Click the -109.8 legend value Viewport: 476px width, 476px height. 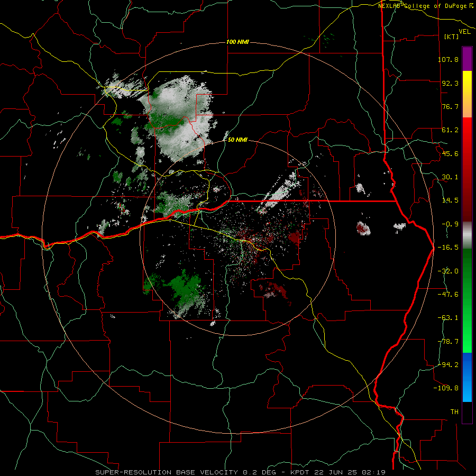tap(446, 388)
